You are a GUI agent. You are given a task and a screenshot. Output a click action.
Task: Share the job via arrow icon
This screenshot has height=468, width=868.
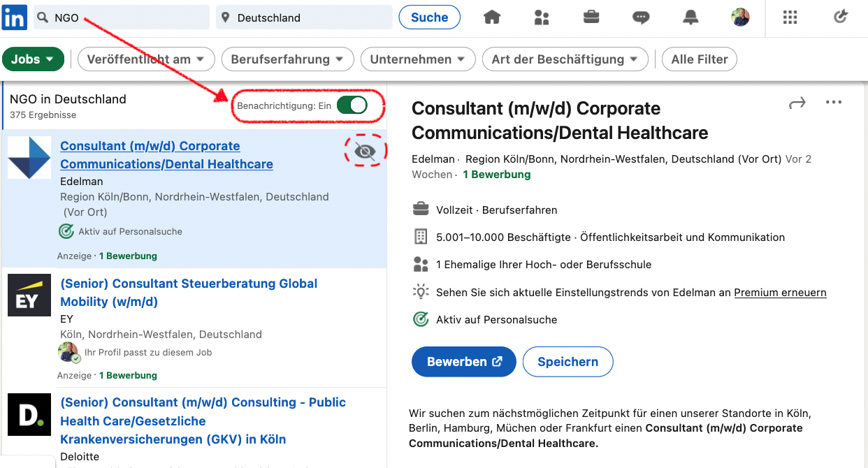coord(797,103)
